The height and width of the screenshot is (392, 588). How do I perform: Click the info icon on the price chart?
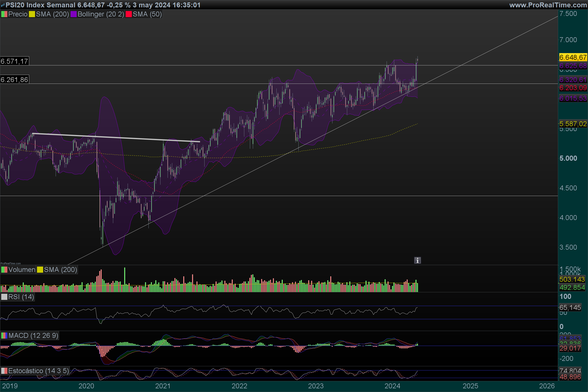[417, 260]
